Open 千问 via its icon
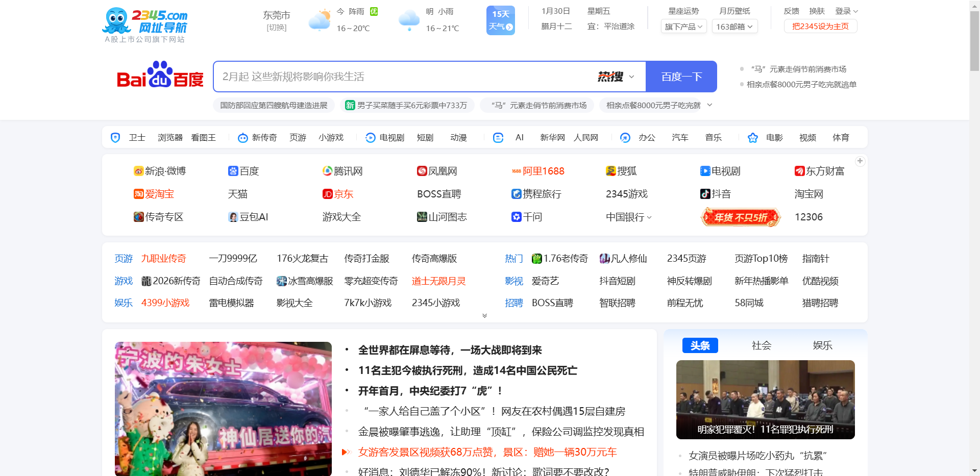Viewport: 980px width, 476px height. click(x=516, y=217)
